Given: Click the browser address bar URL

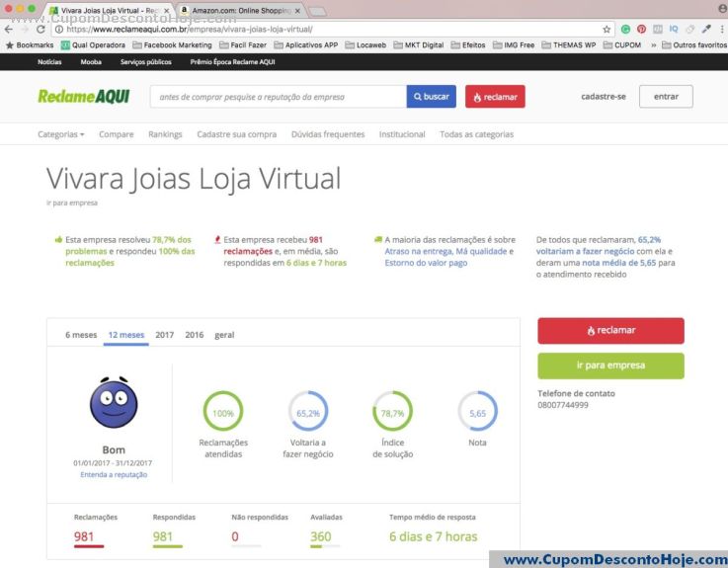Looking at the screenshot, I should [189, 30].
